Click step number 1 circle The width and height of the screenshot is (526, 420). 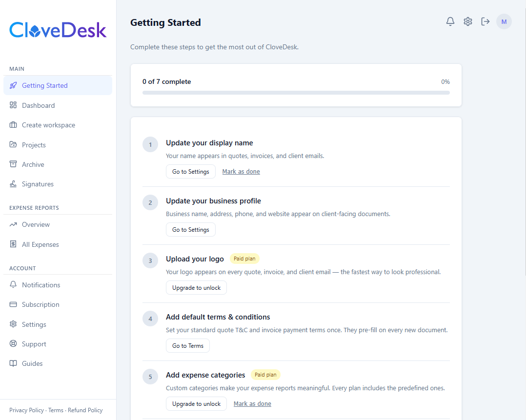(x=150, y=144)
